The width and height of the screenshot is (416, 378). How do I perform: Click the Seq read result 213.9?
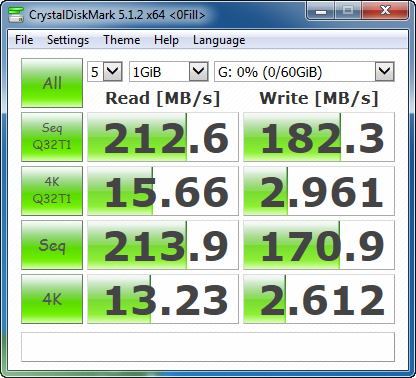pos(163,245)
